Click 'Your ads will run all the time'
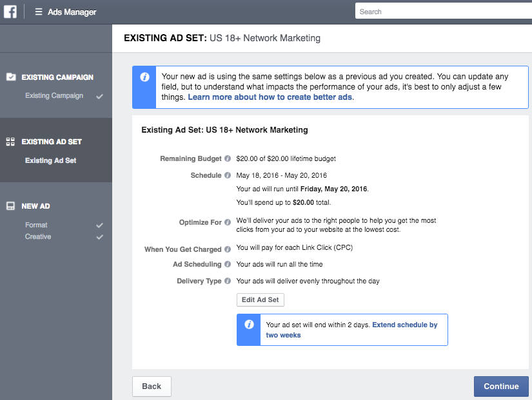This screenshot has height=400, width=532. 280,264
